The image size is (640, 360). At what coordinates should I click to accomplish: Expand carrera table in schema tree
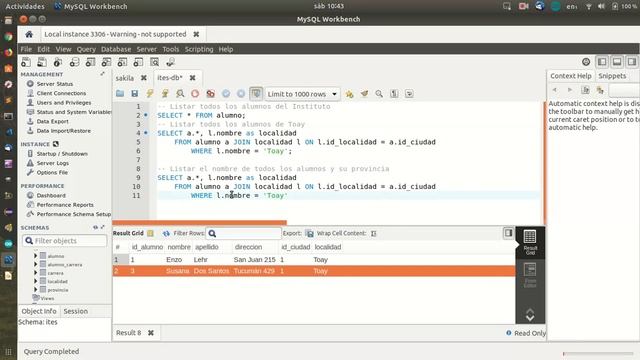36,273
